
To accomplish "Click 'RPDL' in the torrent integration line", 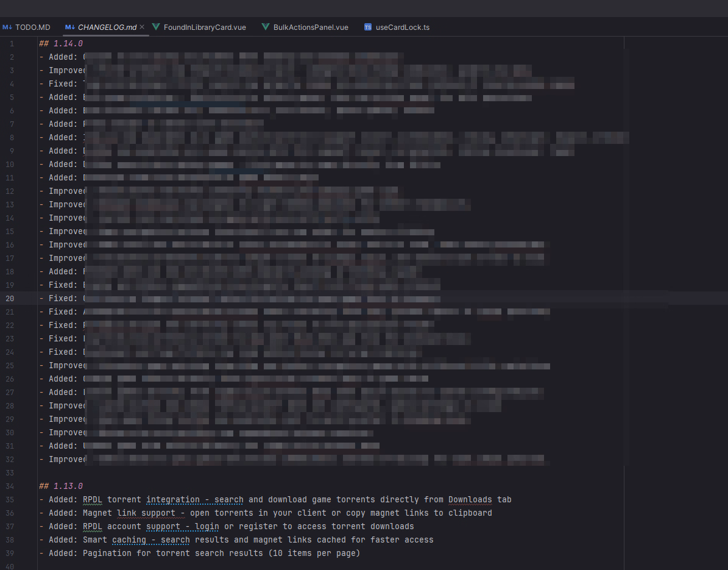I will click(93, 500).
